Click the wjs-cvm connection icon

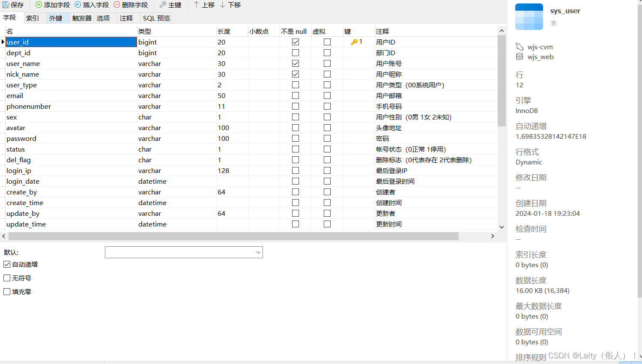[x=520, y=47]
